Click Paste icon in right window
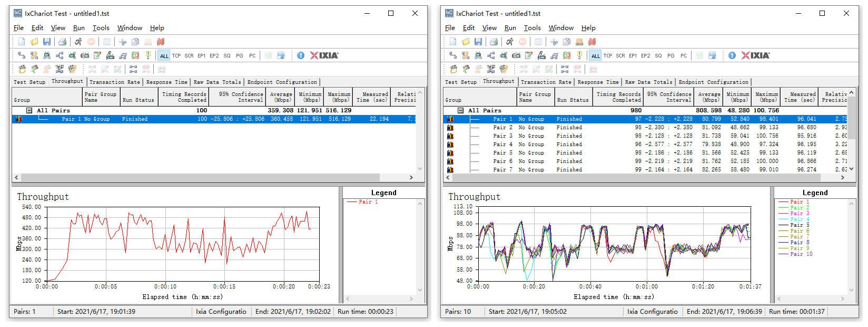The height and width of the screenshot is (327, 868). pos(579,42)
